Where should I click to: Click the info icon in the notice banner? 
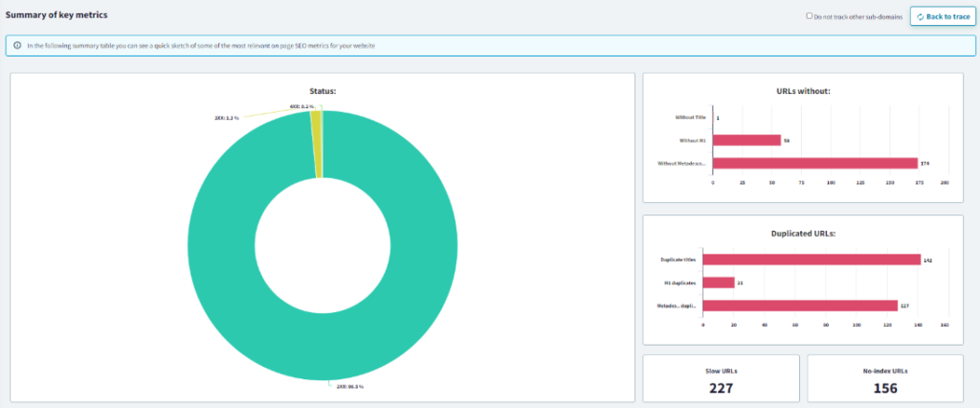point(17,46)
